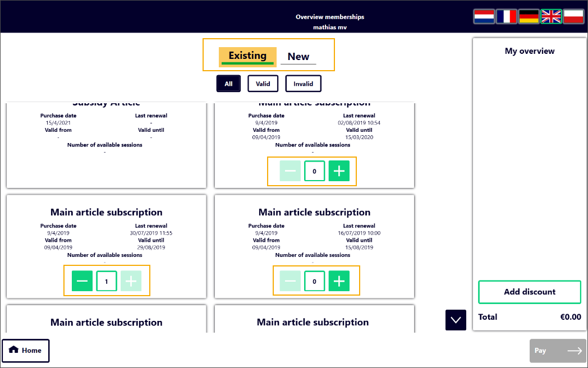Filter memberships by Valid
Screen dimensions: 588x368
coord(263,84)
